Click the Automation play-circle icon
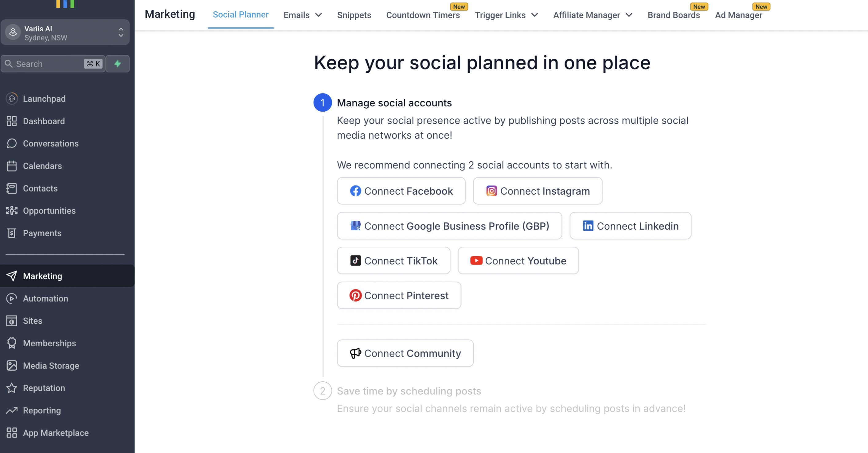Screen dimensions: 868x453 (x=12, y=298)
